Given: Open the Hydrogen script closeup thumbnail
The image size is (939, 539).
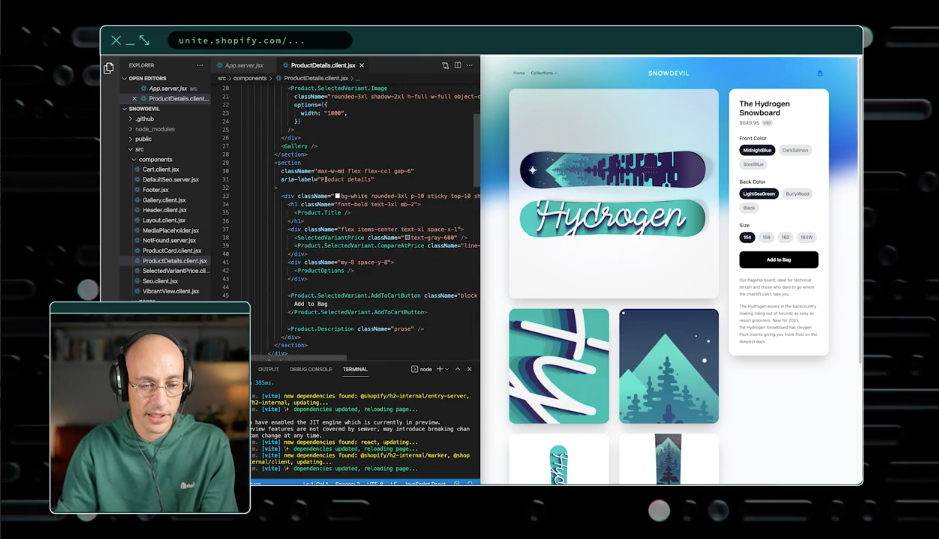Looking at the screenshot, I should pos(559,367).
